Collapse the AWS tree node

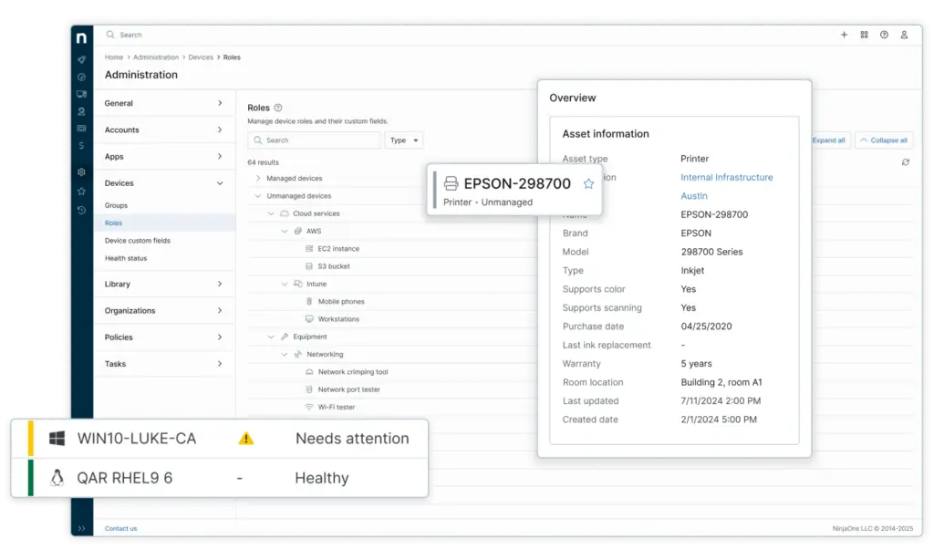285,231
